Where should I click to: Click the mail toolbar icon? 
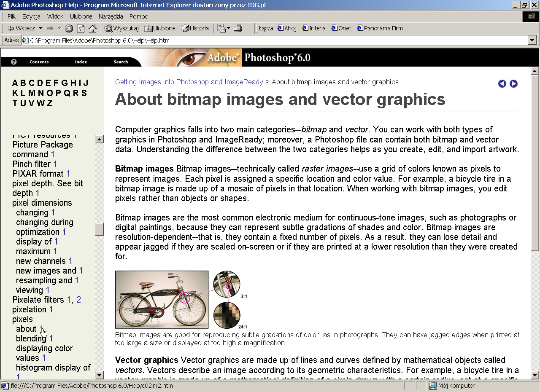(x=221, y=28)
